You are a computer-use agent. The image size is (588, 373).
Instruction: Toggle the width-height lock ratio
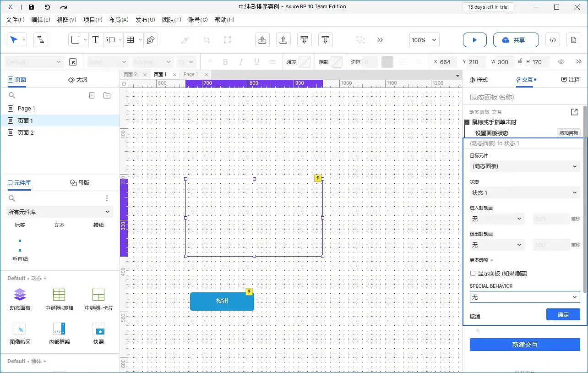(x=520, y=62)
